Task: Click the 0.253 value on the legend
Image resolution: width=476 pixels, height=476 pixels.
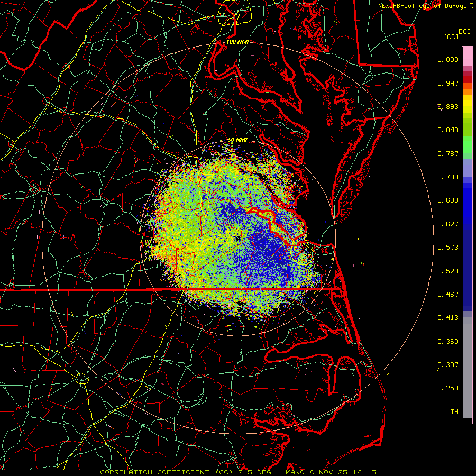Action: click(448, 388)
